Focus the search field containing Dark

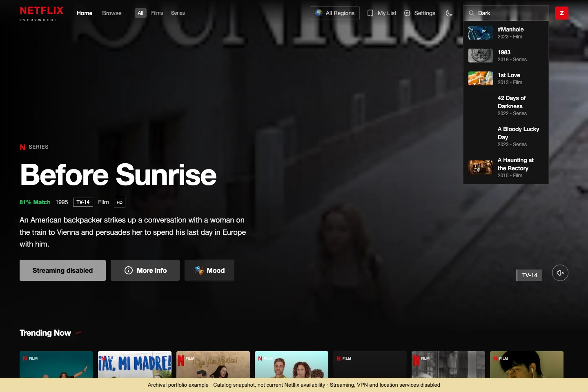click(506, 13)
